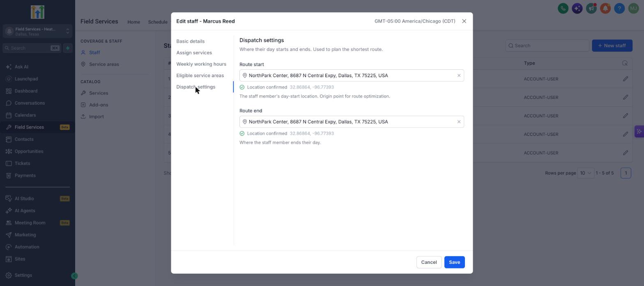Image resolution: width=644 pixels, height=286 pixels.
Task: Clear the Route start address
Action: [459, 76]
